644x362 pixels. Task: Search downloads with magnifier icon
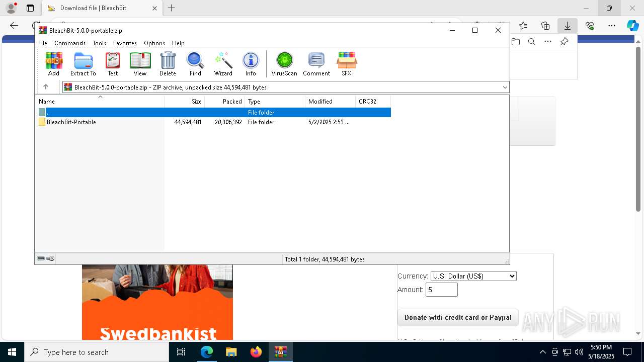532,42
